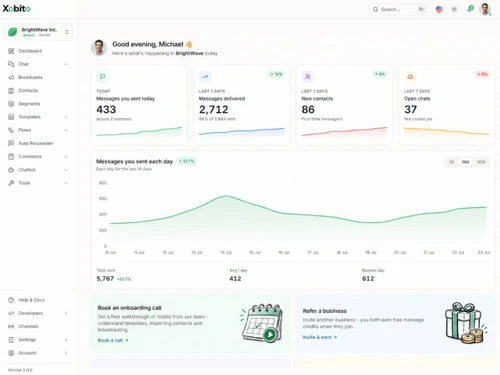
Task: Select the Chatbot icon
Action: pos(11,170)
